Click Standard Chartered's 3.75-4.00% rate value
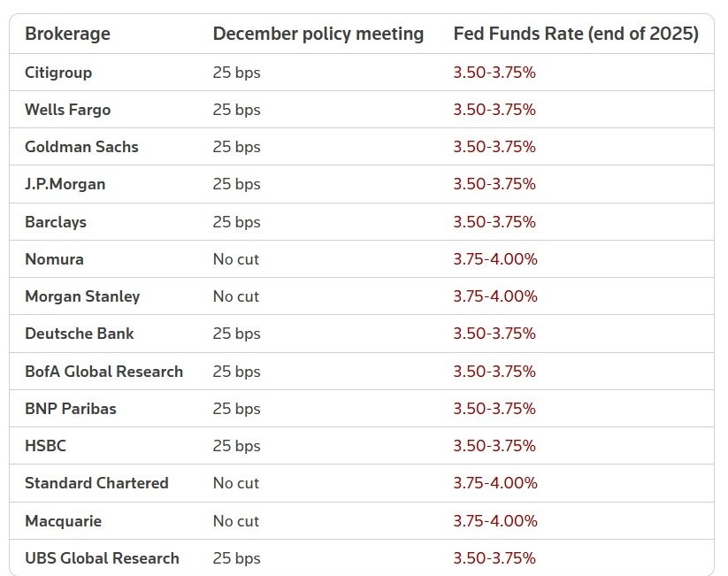 pos(494,483)
